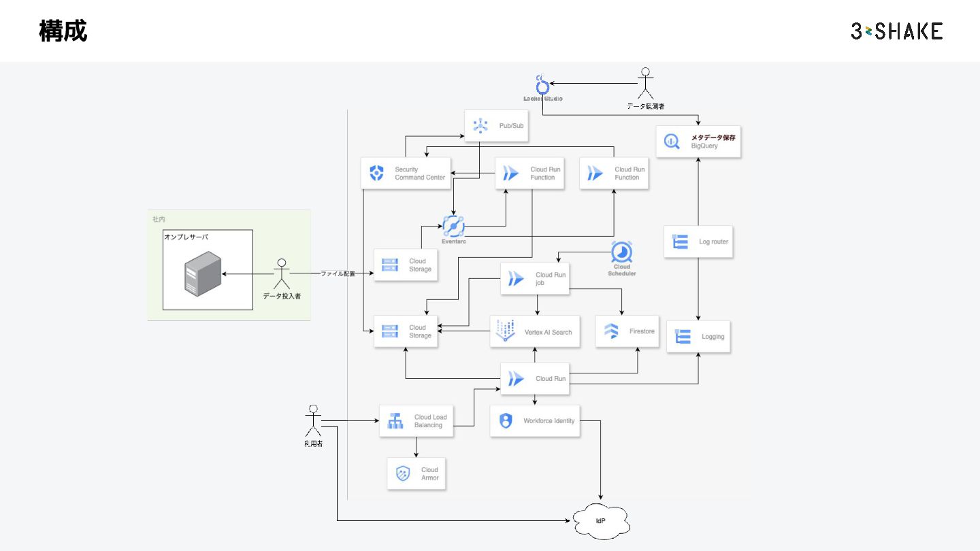
Task: Click the Vertex AI Search text
Action: tap(549, 332)
